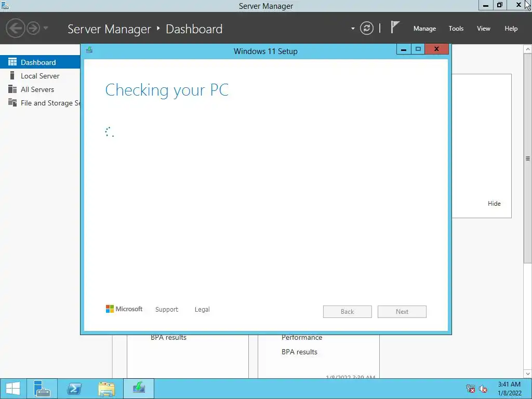Click the Back button in Setup
Viewport: 532px width, 399px height.
point(348,312)
